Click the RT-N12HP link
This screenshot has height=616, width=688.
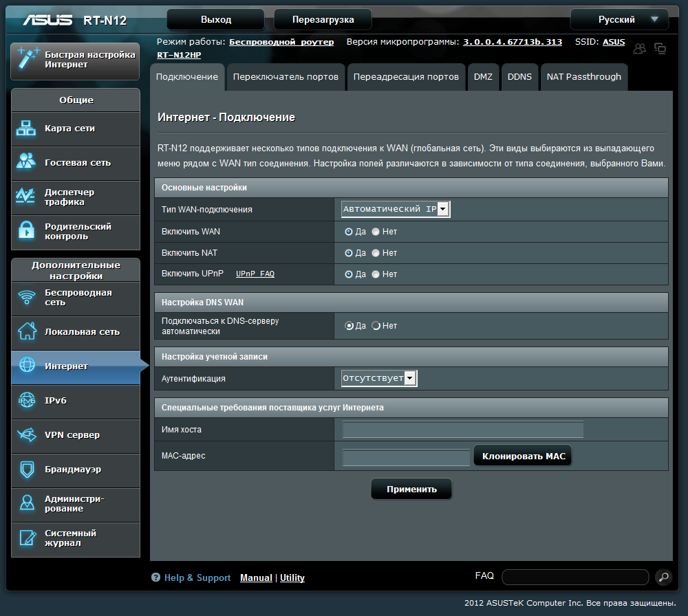(179, 55)
